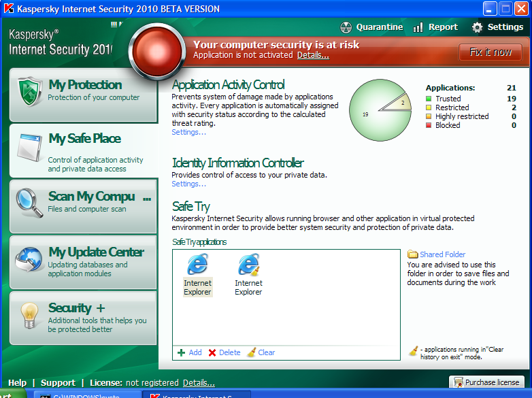Add a Safe Try application
Image resolution: width=532 pixels, height=398 pixels.
coord(190,352)
